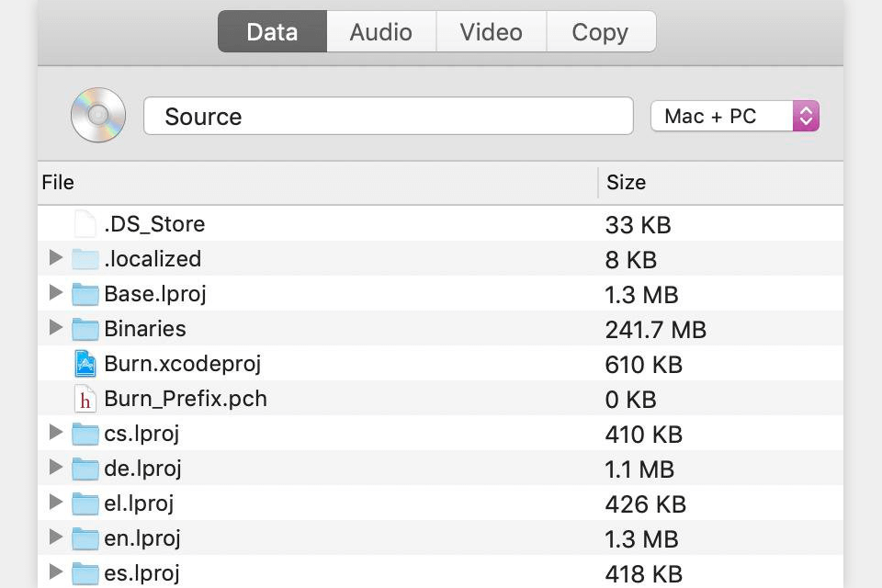Sort list by the Size column header
The image size is (882, 588).
(720, 182)
